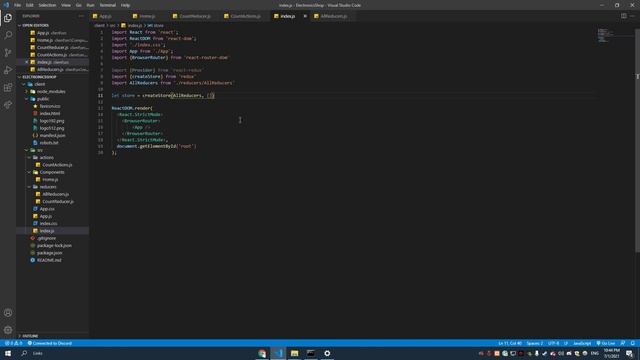The image size is (640, 360).
Task: Switch to the Home.js editor tab
Action: 147,16
